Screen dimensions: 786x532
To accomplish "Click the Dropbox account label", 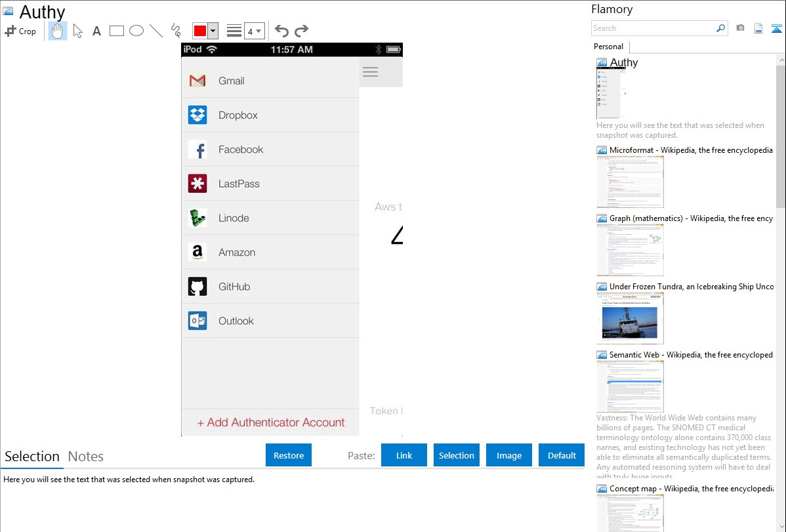I will (x=238, y=115).
